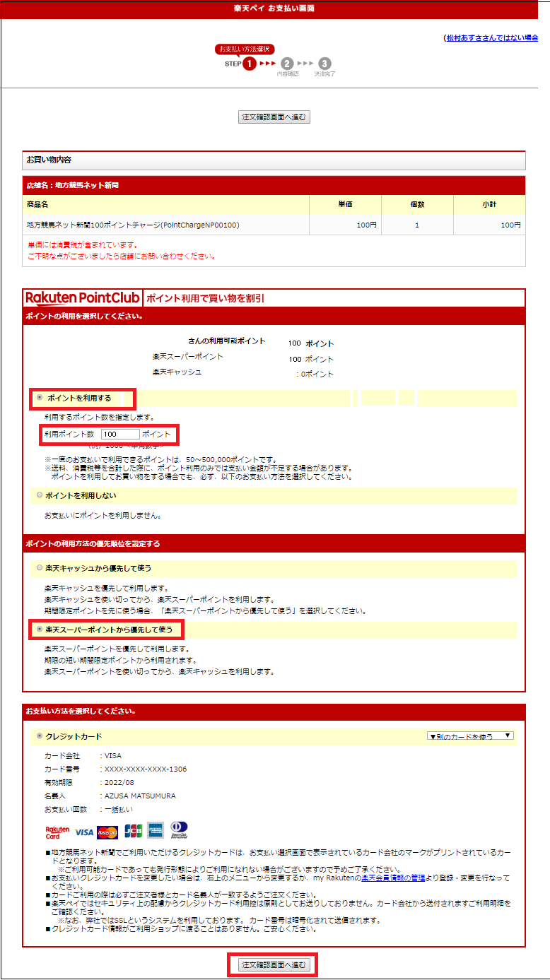The image size is (550, 980).
Task: Click the 楽天キャッシュ 0ポイント value
Action: 315,374
